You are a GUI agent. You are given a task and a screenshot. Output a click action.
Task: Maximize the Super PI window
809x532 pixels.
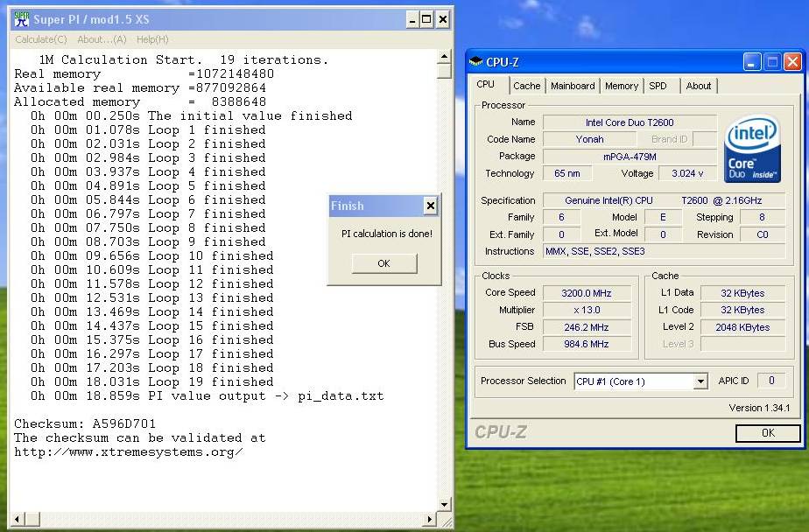426,19
